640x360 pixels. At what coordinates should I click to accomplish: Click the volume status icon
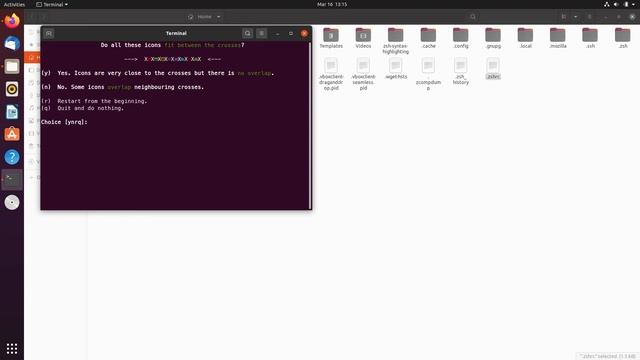pos(616,4)
